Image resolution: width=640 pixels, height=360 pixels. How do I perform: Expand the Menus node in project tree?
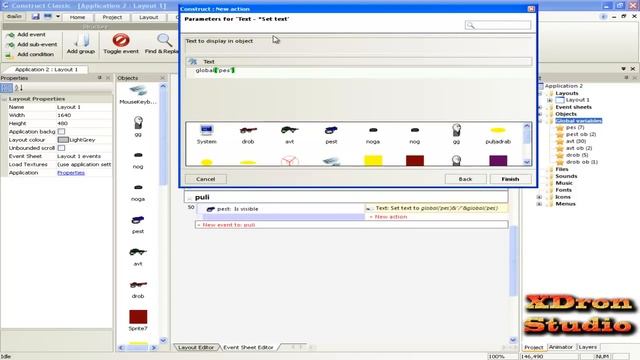tap(539, 204)
